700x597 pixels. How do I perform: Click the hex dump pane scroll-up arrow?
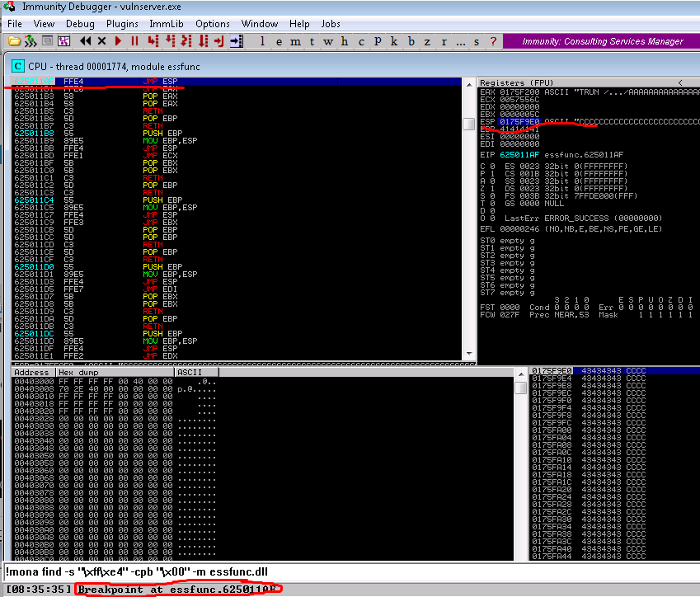[521, 374]
